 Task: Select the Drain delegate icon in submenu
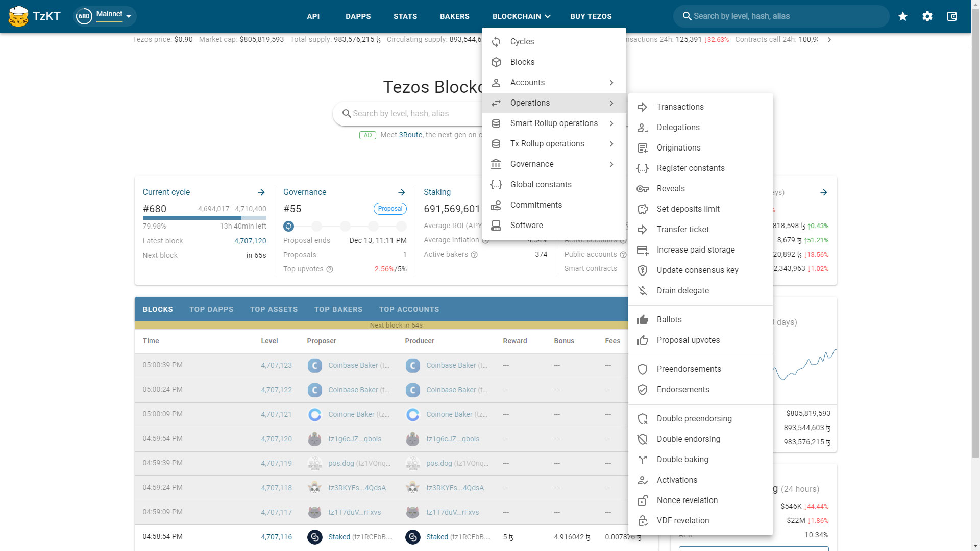click(643, 291)
